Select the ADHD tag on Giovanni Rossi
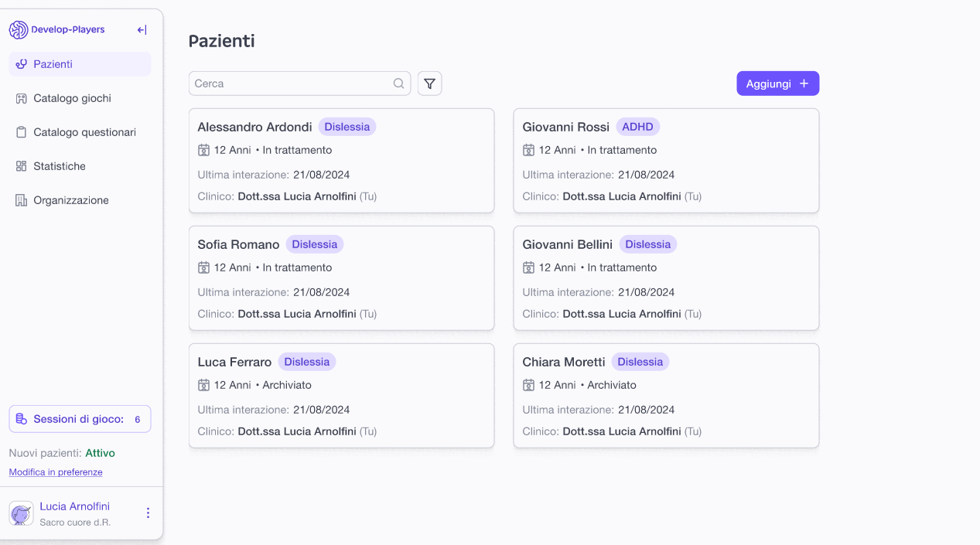Screen dimensions: 980x545 [637, 127]
